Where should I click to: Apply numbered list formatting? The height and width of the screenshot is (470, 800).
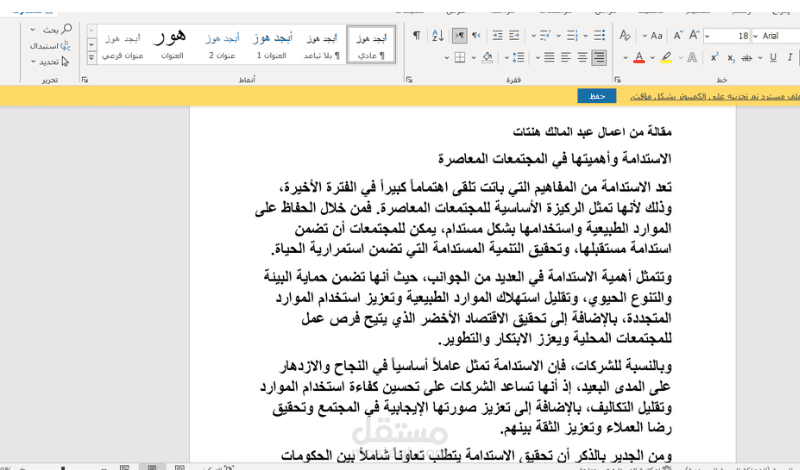(x=572, y=35)
